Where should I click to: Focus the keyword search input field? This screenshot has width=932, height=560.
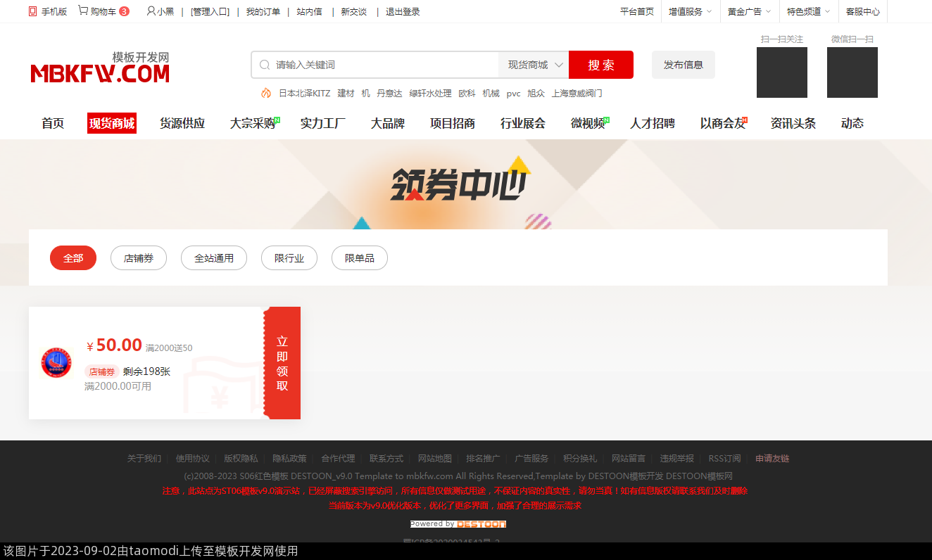pos(384,65)
